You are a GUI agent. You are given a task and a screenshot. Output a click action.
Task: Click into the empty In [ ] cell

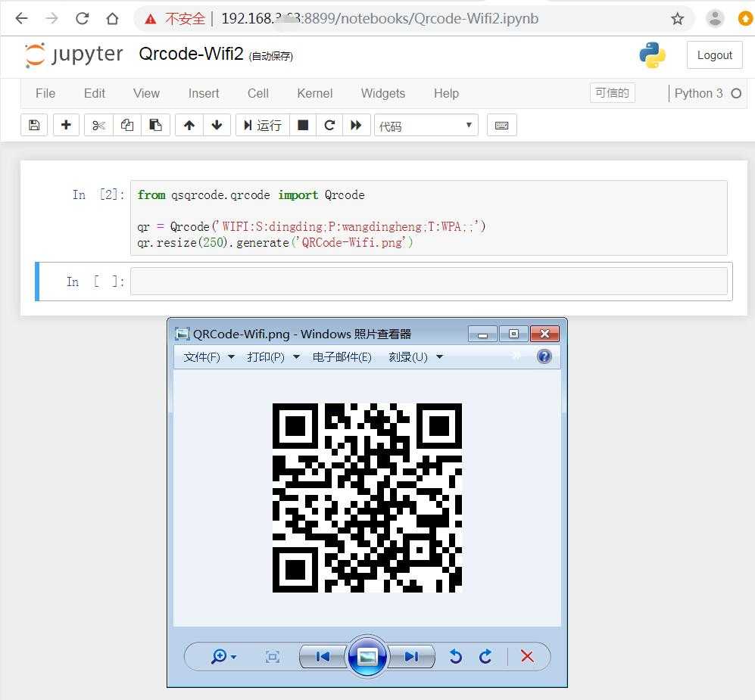click(429, 281)
